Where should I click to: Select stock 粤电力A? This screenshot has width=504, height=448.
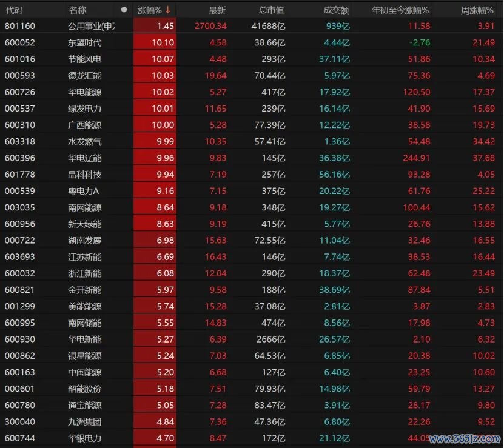tap(83, 191)
